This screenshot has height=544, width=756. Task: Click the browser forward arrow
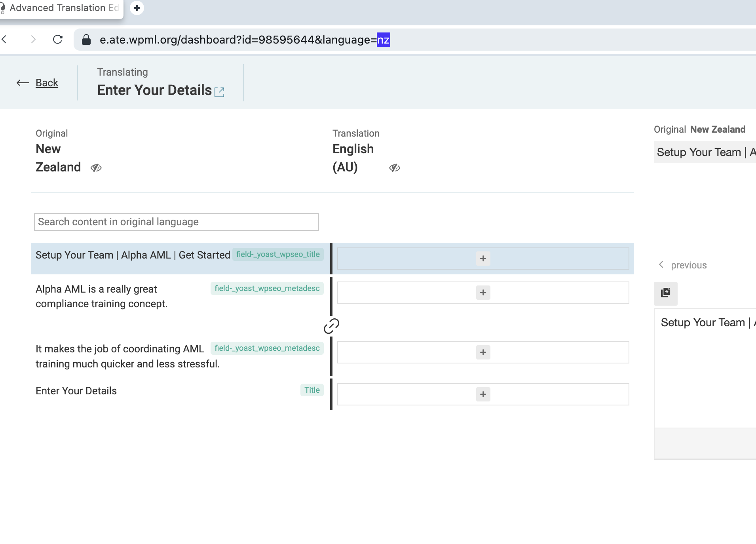(x=33, y=39)
